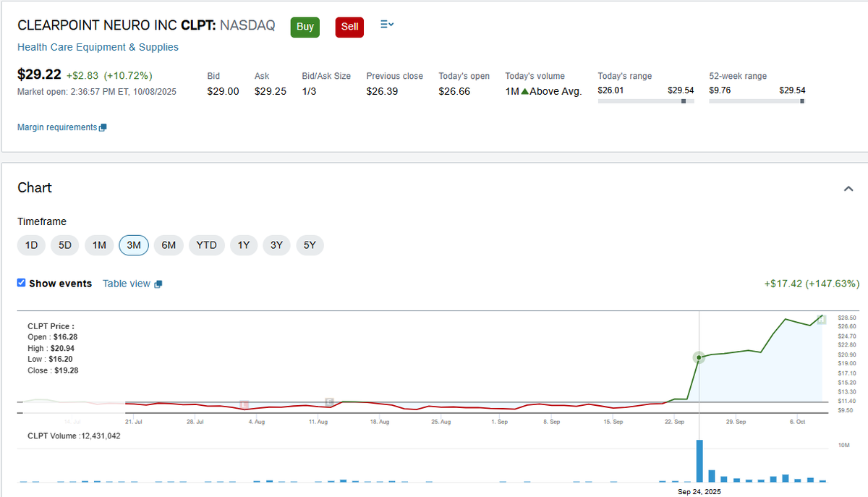This screenshot has height=497, width=868.
Task: Switch timeframe to 1D
Action: click(x=31, y=245)
